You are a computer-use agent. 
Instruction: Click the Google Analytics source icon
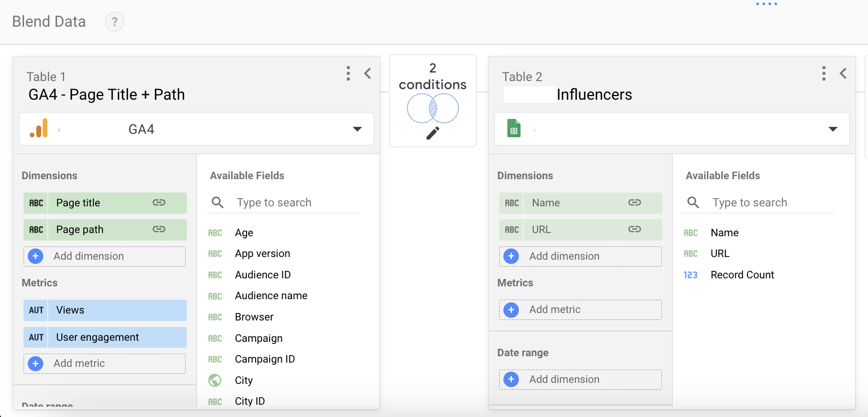coord(39,129)
